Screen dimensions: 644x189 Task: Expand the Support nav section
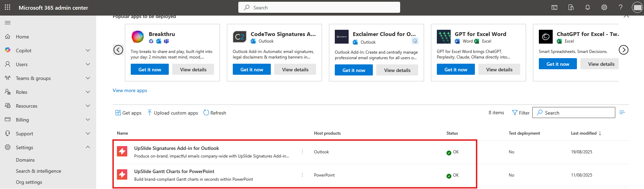[x=88, y=133]
